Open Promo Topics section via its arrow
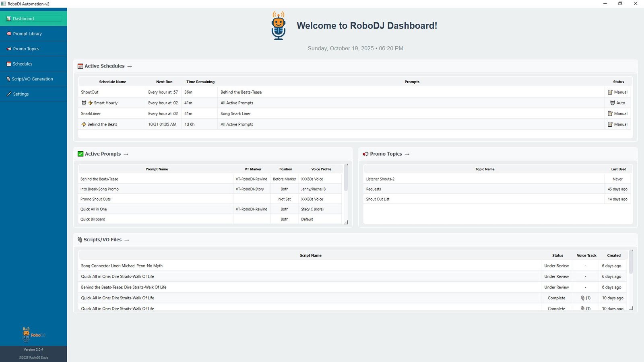The height and width of the screenshot is (362, 644). point(407,154)
